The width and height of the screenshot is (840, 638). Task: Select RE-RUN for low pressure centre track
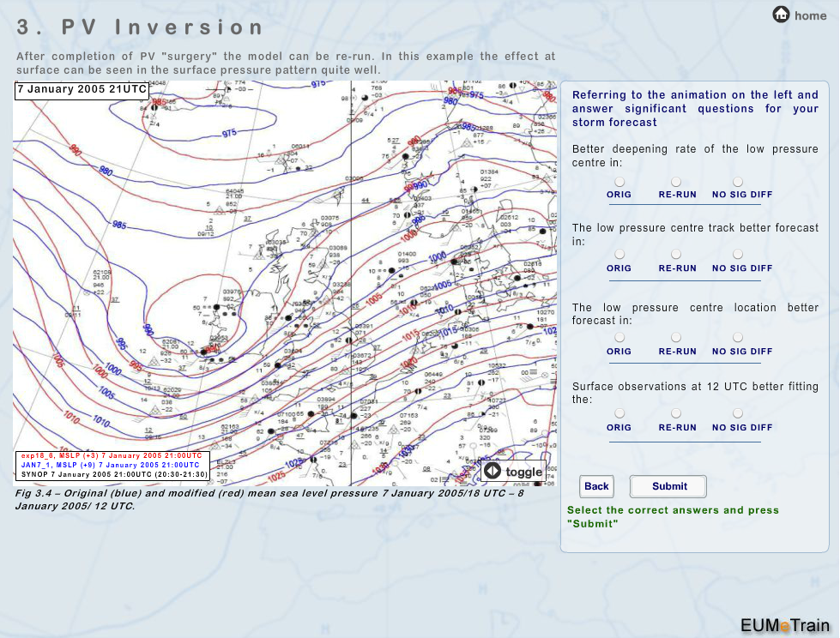coord(676,255)
